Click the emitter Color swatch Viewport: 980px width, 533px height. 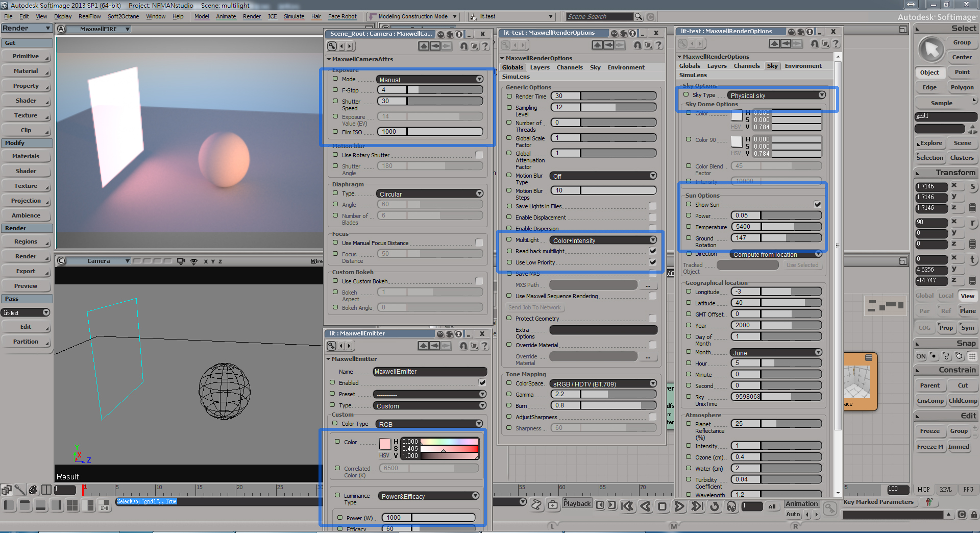tap(385, 444)
